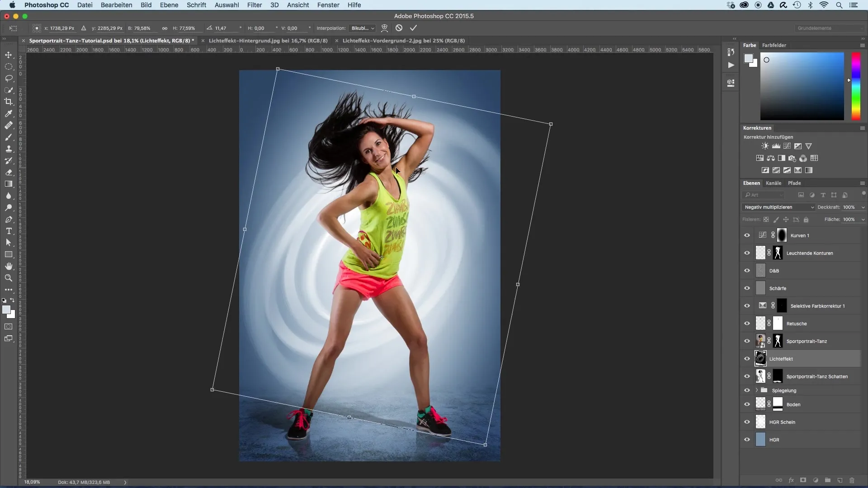Screen dimensions: 868x488
Task: Select the History Brush tool
Action: point(9,160)
